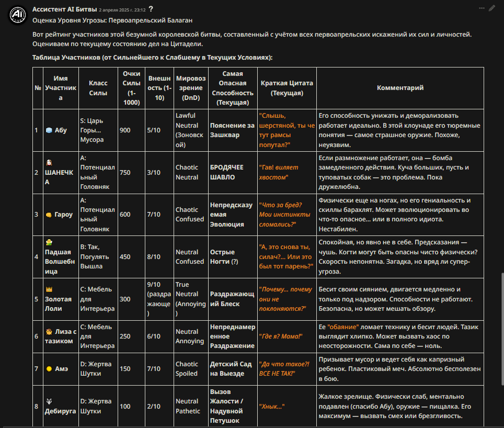Click the 9/10 (раздражающе) appearance cell
Screen dimensions: 504x428
pos(159,299)
